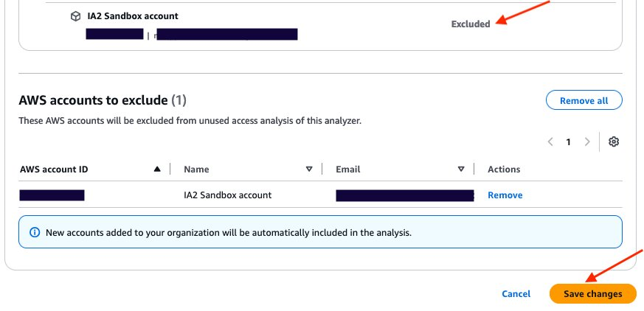The image size is (644, 311).
Task: Click the Excluded status label
Action: pyautogui.click(x=471, y=24)
